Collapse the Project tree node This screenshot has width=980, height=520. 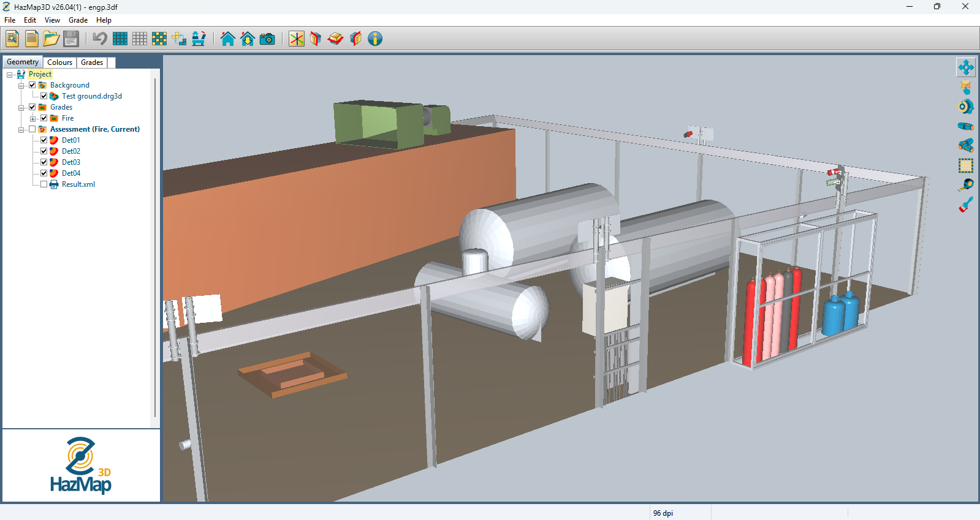coord(10,75)
